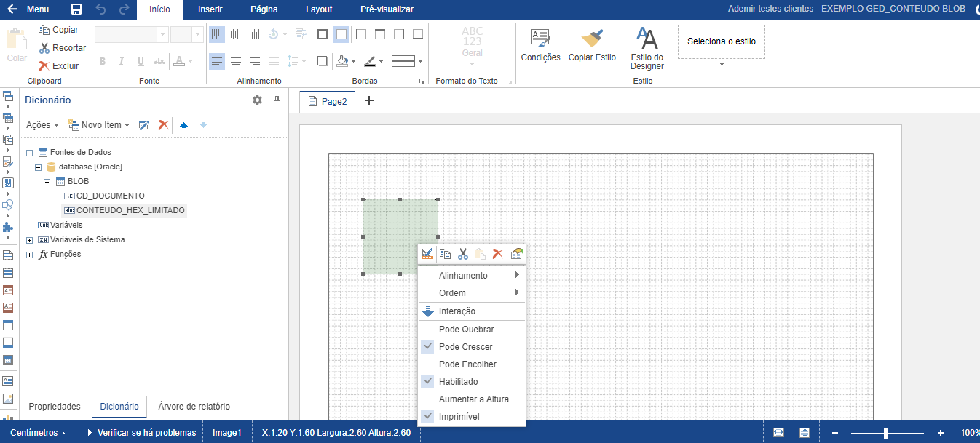Toggle the Pode Crescer option
This screenshot has width=980, height=443.
465,347
